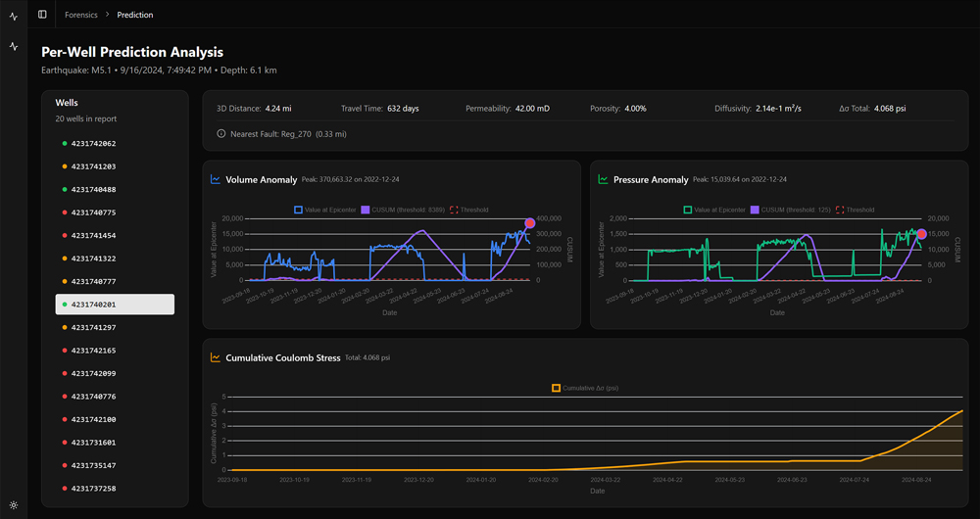This screenshot has width=980, height=519.
Task: Click the Nearest Fault info icon
Action: (x=220, y=133)
